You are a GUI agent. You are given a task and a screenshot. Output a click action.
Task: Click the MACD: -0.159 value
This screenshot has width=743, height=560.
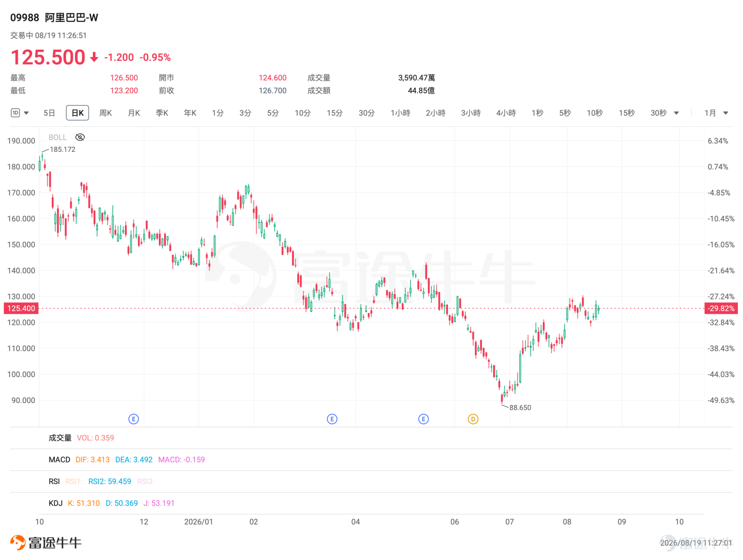tap(182, 460)
